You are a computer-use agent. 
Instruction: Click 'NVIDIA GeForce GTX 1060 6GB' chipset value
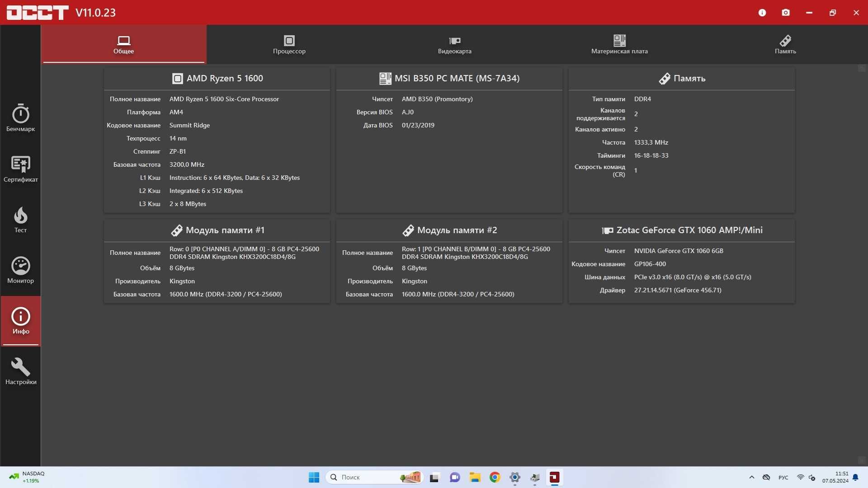[x=679, y=251]
